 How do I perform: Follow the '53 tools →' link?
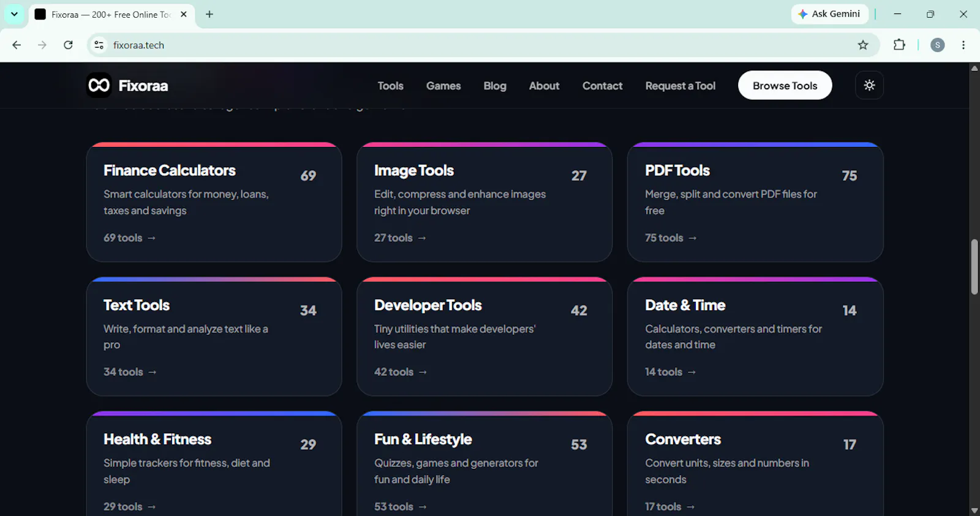(x=401, y=506)
